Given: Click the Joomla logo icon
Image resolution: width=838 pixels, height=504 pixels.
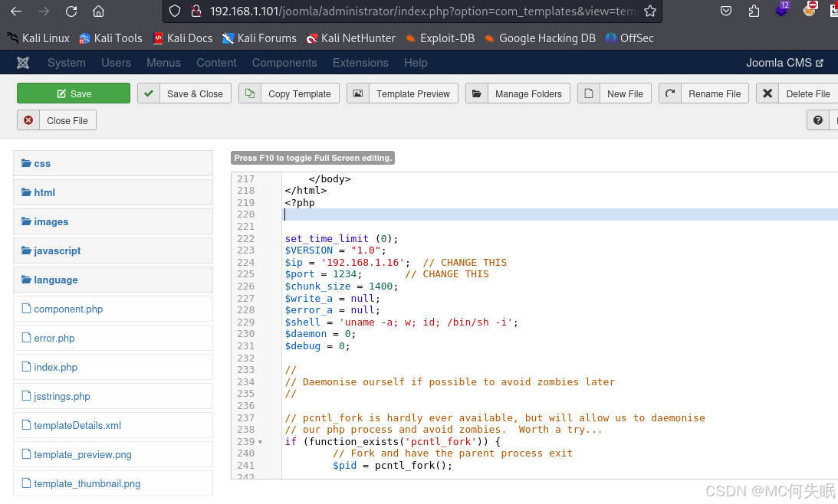Looking at the screenshot, I should (x=23, y=63).
